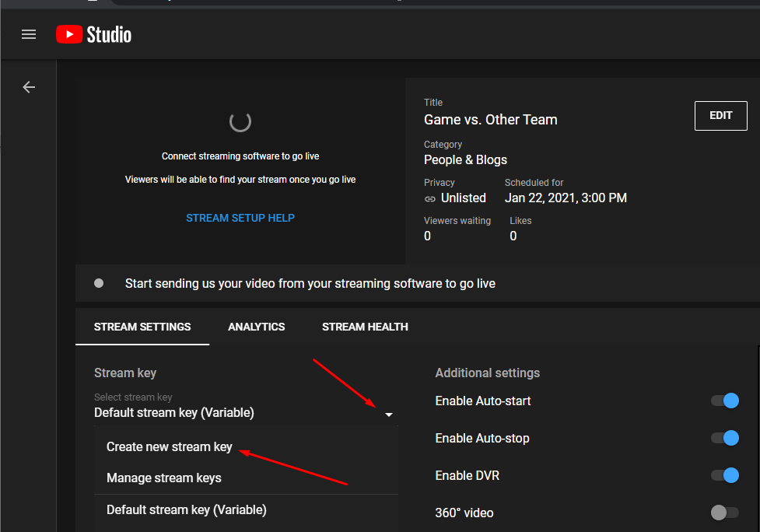Switch to the Analytics tab
This screenshot has width=760, height=532.
pyautogui.click(x=256, y=327)
